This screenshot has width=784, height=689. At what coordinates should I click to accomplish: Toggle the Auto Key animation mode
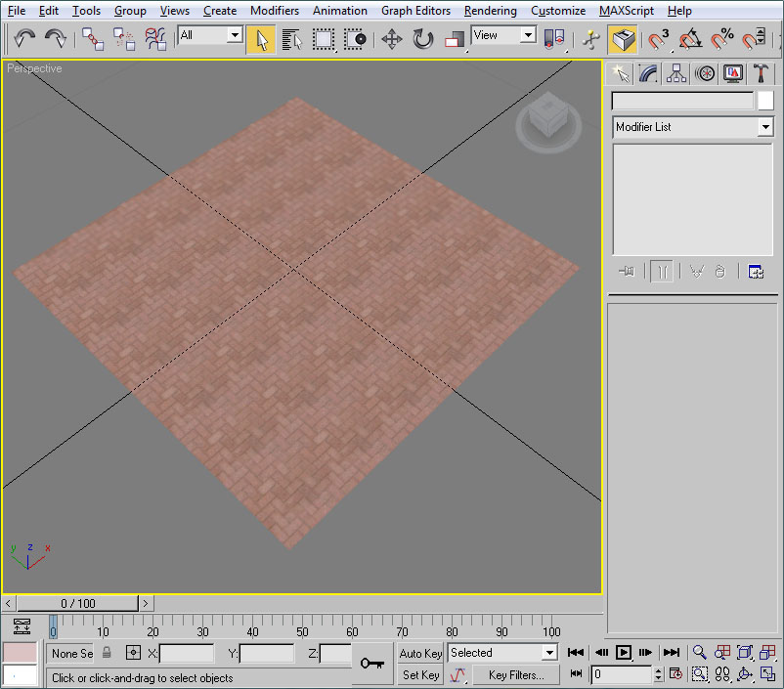[420, 653]
